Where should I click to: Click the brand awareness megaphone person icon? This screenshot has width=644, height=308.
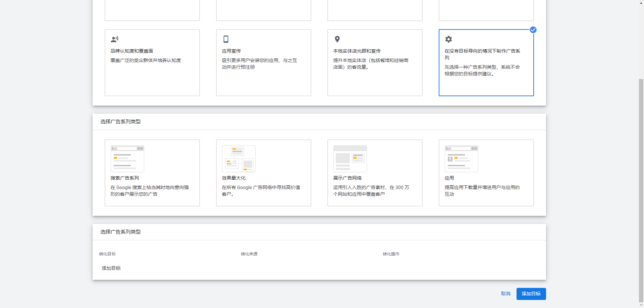point(114,39)
